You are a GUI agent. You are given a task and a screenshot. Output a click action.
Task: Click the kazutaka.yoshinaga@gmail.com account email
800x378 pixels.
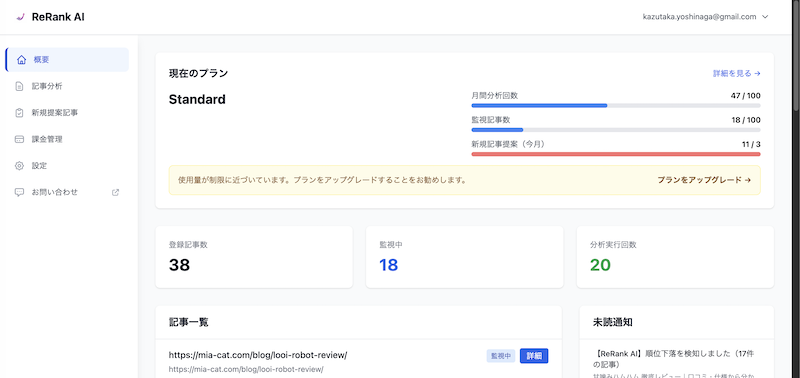pos(699,17)
